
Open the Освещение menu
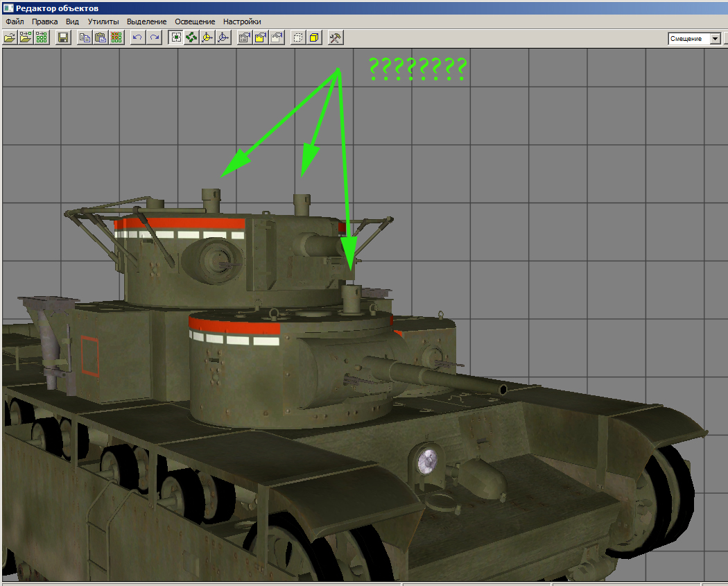point(195,21)
